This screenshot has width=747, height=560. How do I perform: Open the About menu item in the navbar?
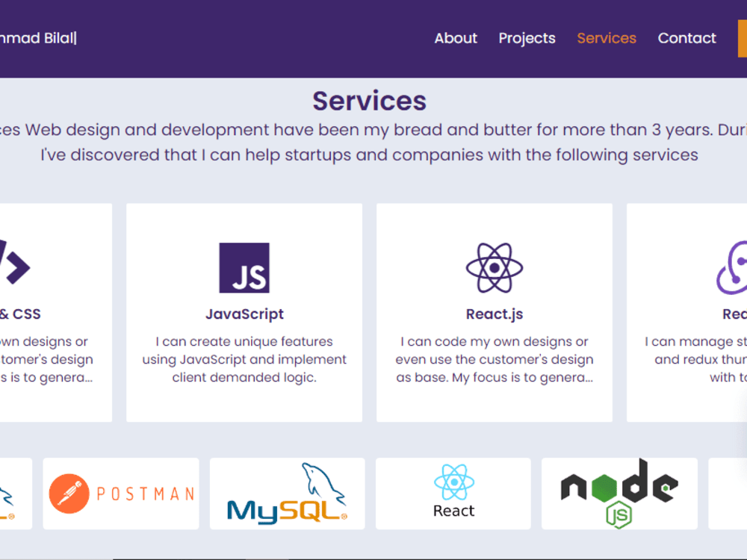coord(456,38)
